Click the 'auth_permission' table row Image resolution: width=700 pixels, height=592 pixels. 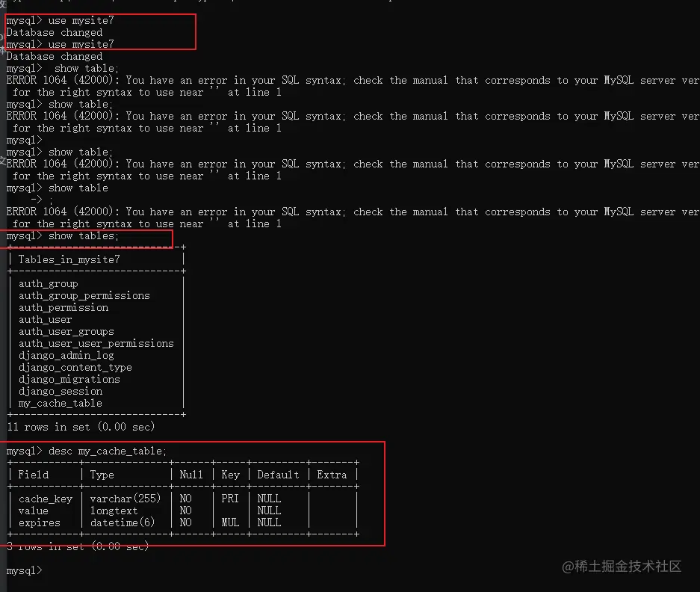64,308
